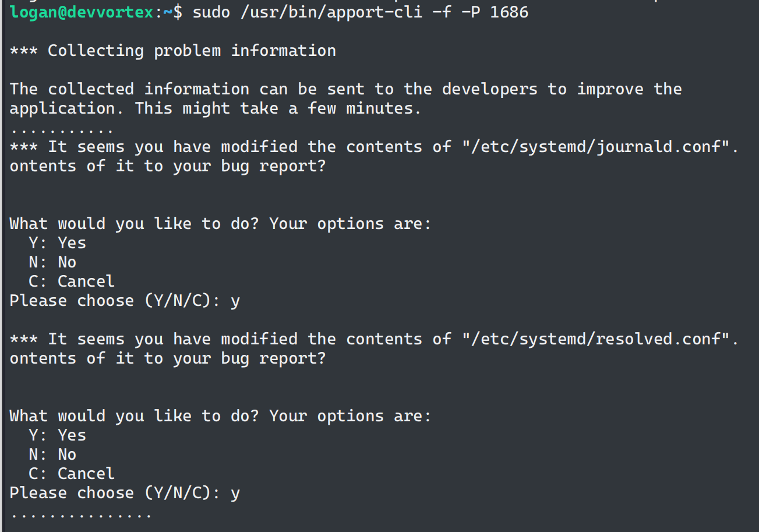Viewport: 759px width, 532px height.
Task: Click the typed y answer for resolved.conf
Action: pos(235,494)
